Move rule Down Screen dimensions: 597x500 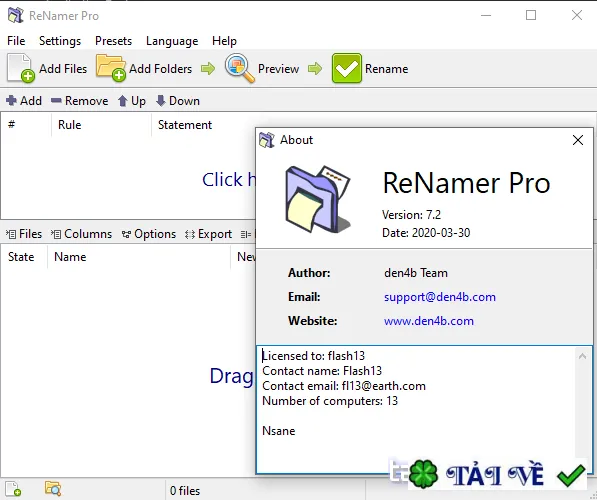(178, 101)
